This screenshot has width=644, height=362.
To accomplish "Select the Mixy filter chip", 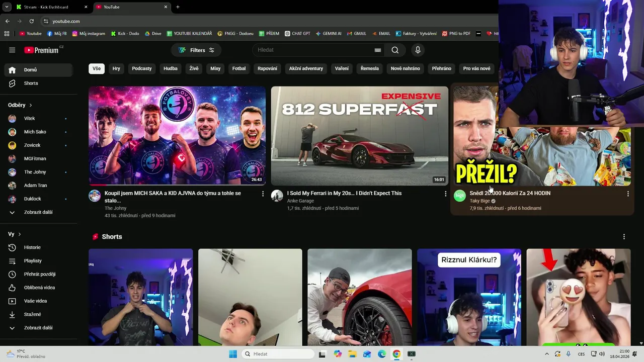I will [215, 68].
